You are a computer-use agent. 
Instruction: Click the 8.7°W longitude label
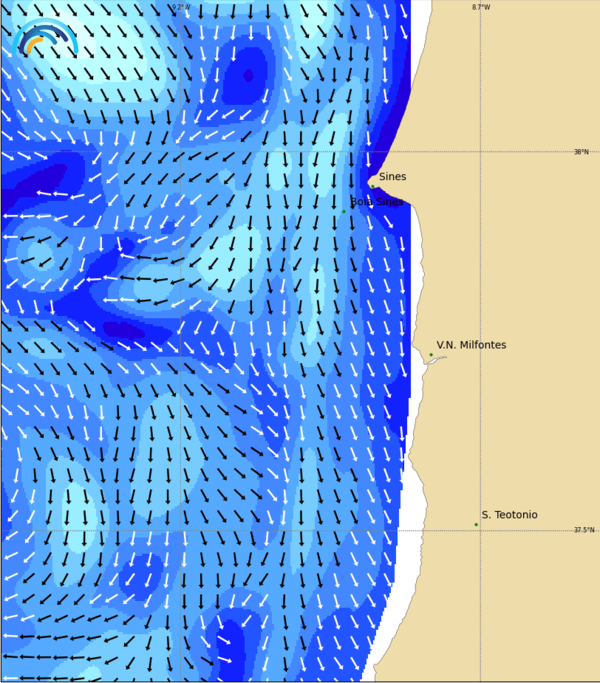[481, 7]
